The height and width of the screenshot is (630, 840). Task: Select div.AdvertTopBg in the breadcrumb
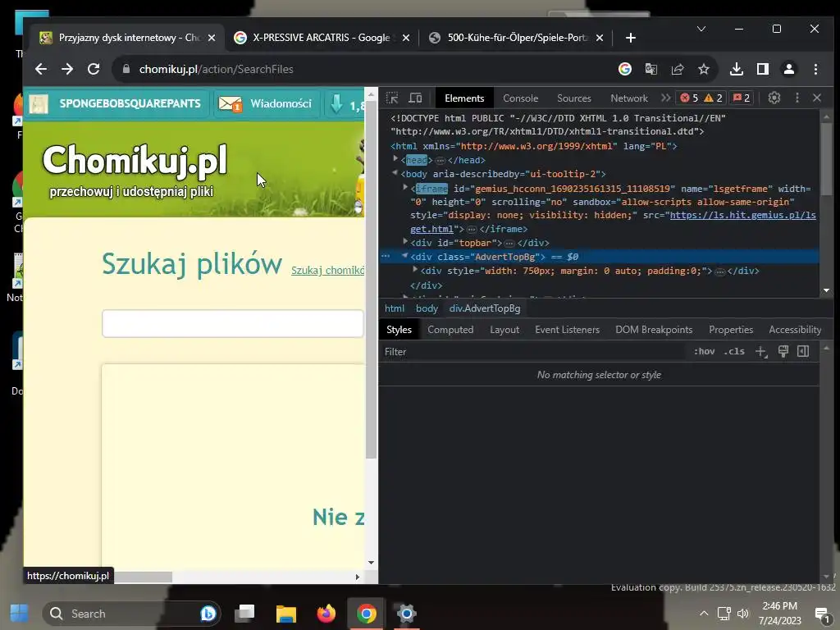[485, 308]
